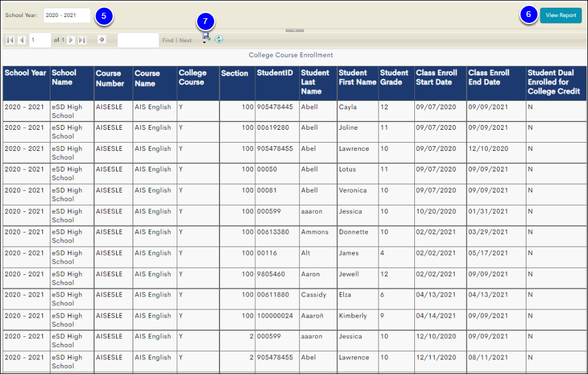Click the first name Donnette
The width and height of the screenshot is (588, 374).
point(354,232)
